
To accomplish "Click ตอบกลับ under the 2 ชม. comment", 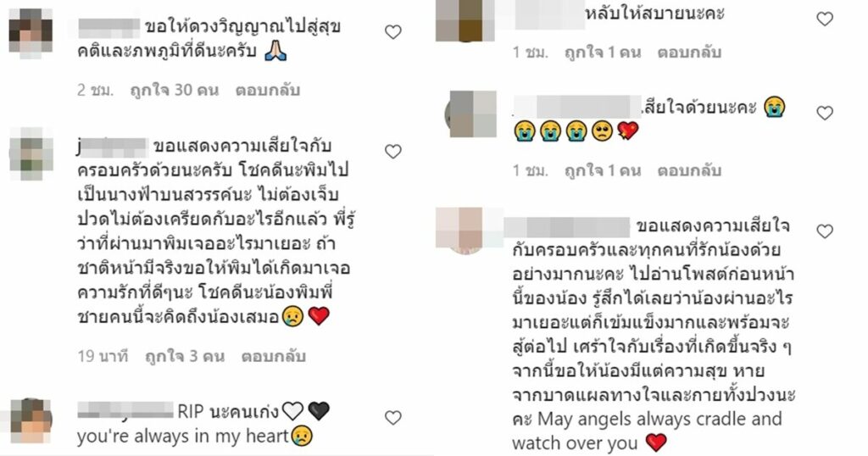I will click(267, 90).
